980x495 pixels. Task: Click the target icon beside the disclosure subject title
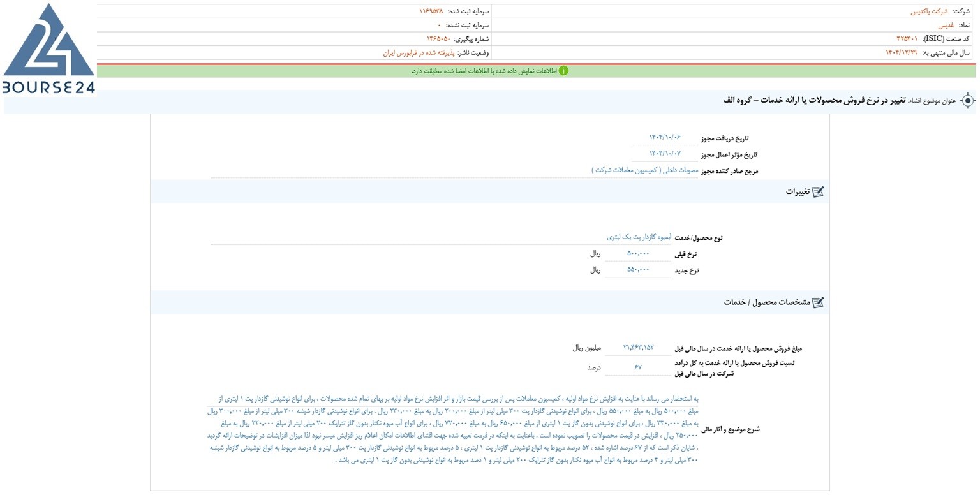[967, 101]
